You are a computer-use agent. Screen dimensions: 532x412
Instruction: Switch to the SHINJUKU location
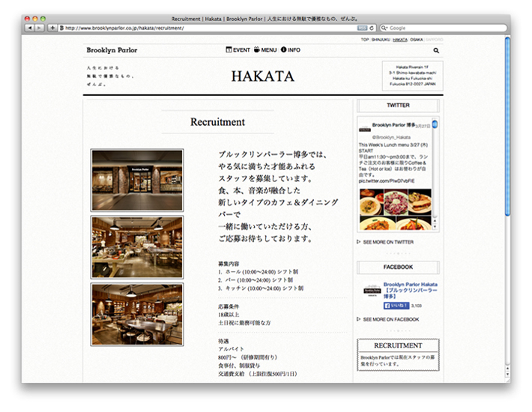point(381,39)
